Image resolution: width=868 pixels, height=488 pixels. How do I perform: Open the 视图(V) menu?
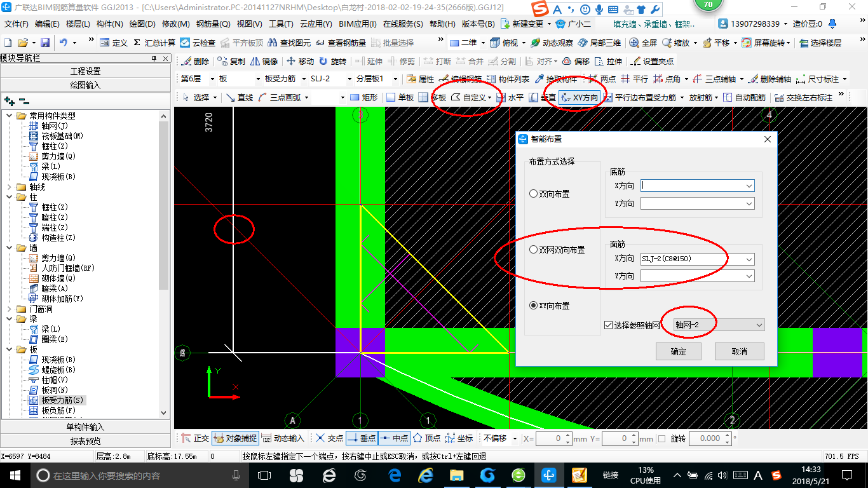tap(249, 24)
